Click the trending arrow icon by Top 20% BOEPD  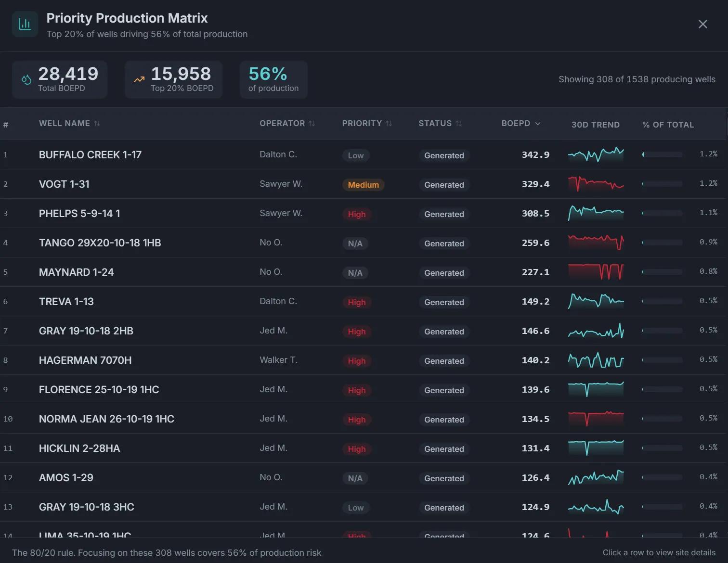139,79
